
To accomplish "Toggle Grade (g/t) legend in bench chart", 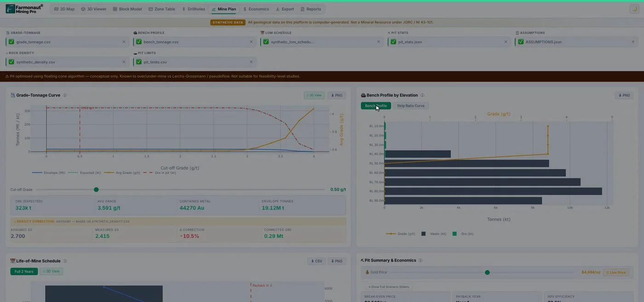I will coord(400,234).
